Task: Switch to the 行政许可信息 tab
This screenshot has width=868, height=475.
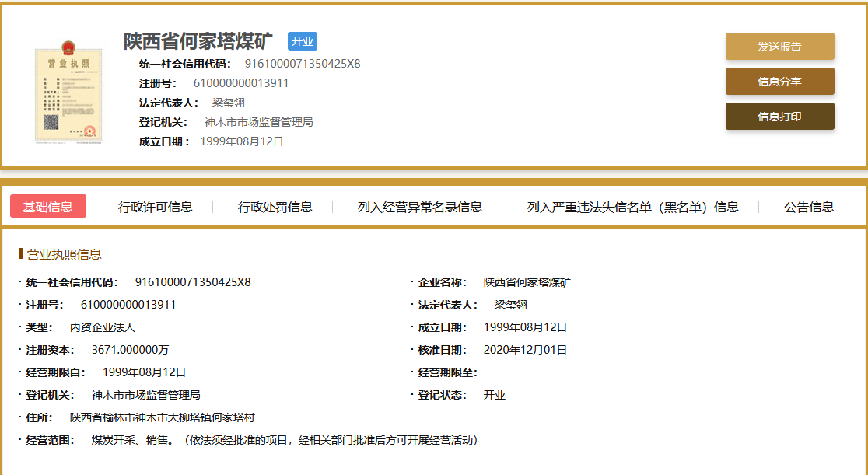Action: [156, 207]
